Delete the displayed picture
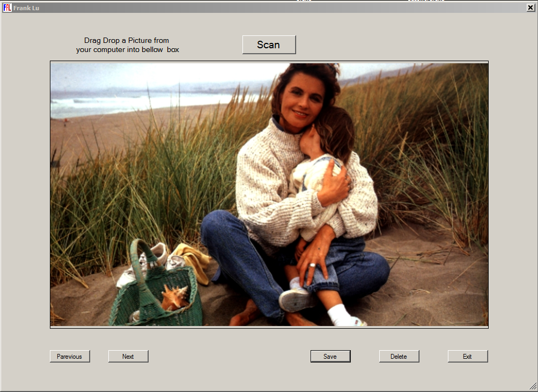The image size is (538, 392). click(399, 357)
